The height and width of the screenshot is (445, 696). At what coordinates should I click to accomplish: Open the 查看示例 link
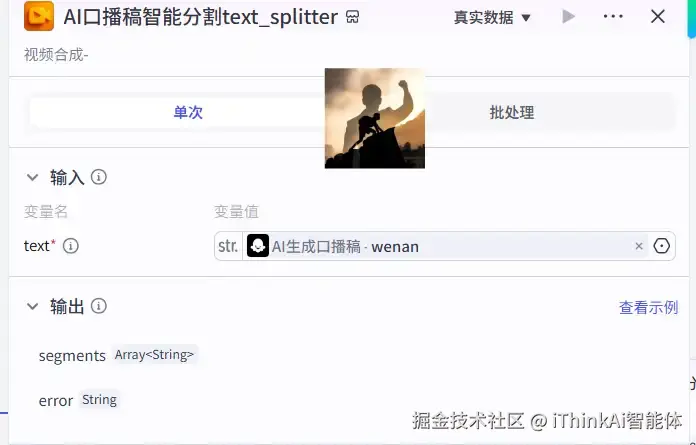pyautogui.click(x=649, y=307)
